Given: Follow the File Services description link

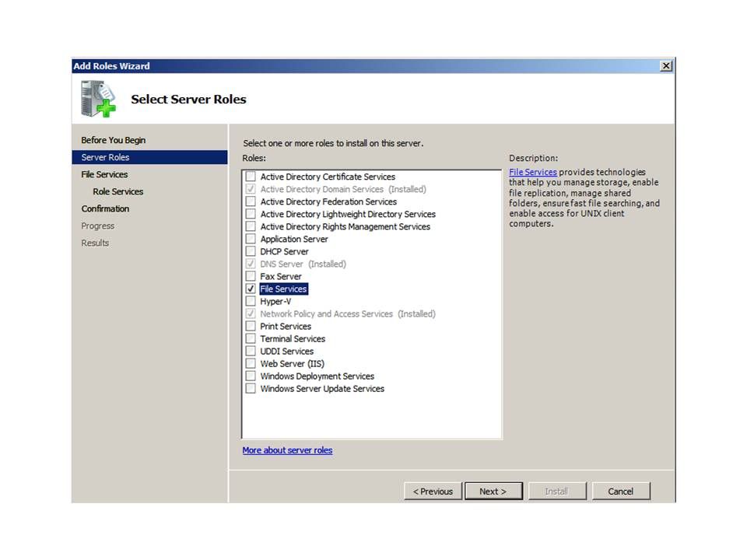Looking at the screenshot, I should pos(533,173).
